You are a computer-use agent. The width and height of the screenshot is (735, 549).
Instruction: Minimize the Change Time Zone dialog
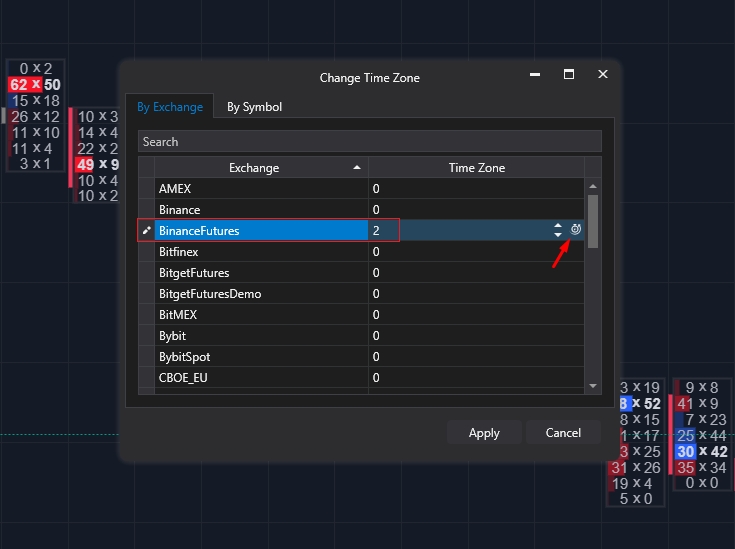tap(535, 74)
